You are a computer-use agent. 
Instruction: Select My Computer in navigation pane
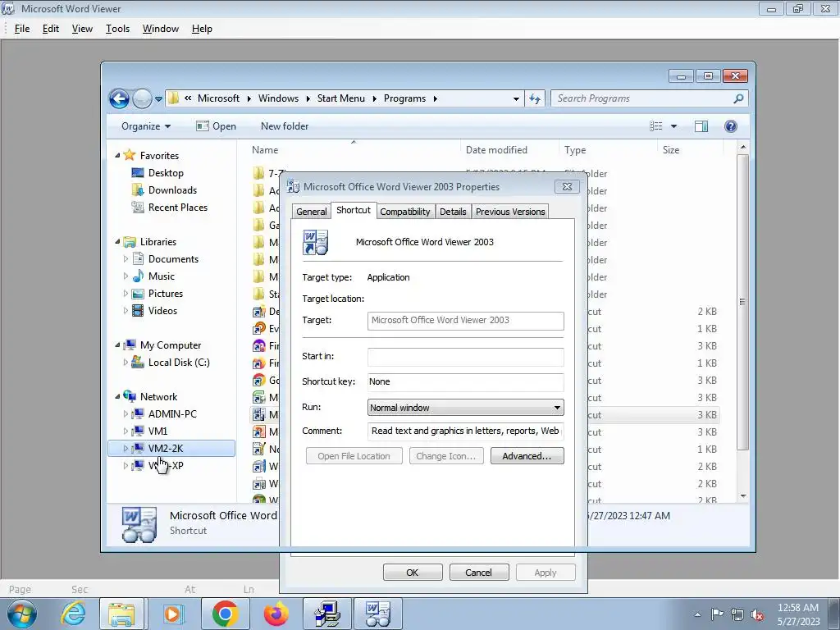(171, 345)
